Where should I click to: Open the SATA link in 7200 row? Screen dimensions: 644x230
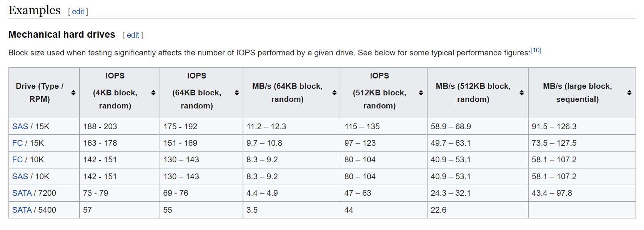tap(22, 193)
